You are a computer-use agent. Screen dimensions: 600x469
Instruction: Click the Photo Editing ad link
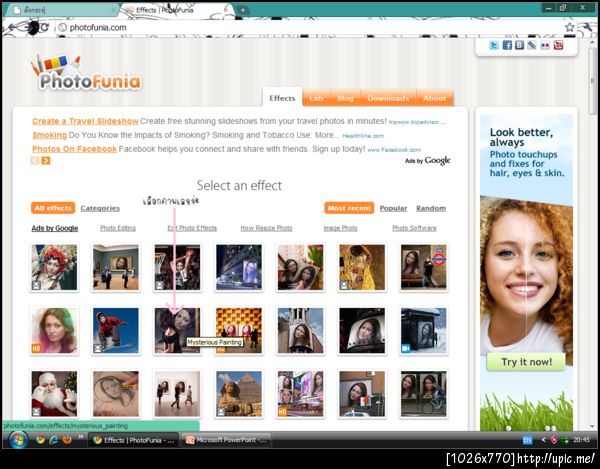[118, 228]
